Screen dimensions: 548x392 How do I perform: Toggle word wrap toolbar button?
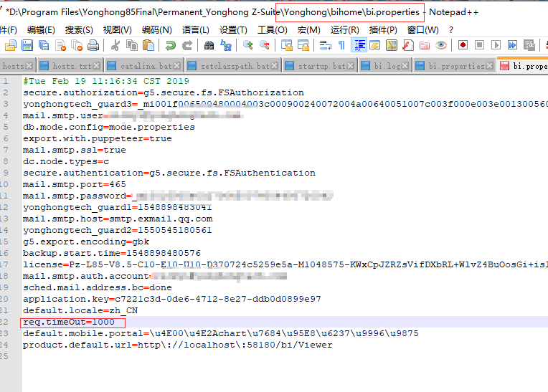[x=325, y=46]
